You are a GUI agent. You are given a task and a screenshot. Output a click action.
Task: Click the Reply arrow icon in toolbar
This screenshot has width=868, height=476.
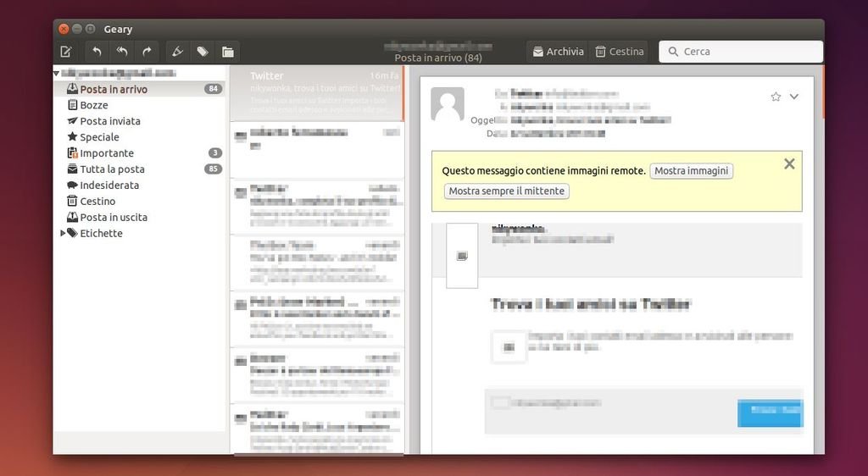97,52
